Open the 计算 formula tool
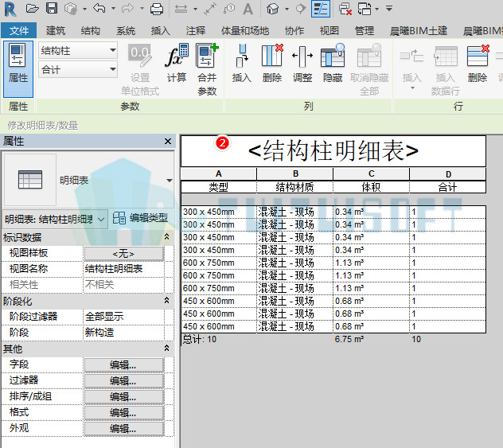This screenshot has height=448, width=503. pos(177,64)
